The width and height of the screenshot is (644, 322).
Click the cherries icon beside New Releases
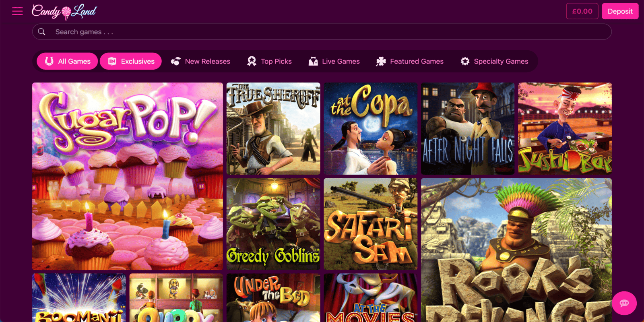176,61
